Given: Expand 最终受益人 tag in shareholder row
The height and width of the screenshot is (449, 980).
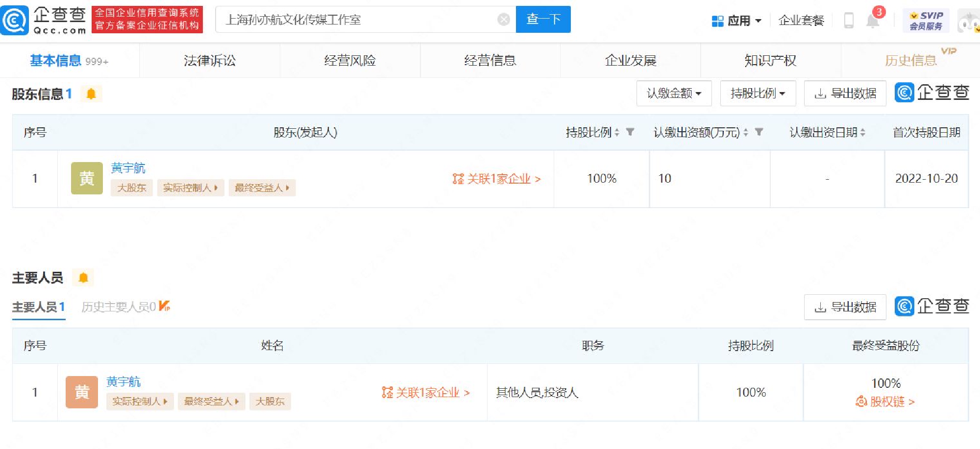Looking at the screenshot, I should point(262,188).
